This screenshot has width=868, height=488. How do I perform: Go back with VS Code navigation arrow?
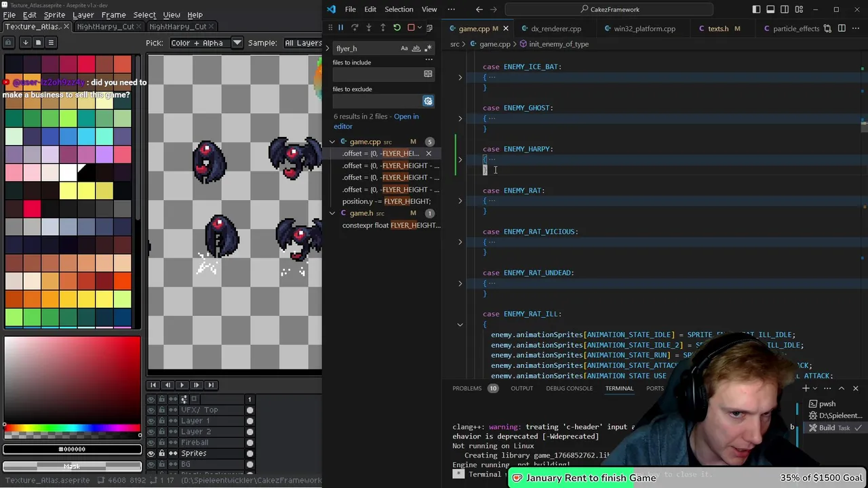pyautogui.click(x=479, y=9)
